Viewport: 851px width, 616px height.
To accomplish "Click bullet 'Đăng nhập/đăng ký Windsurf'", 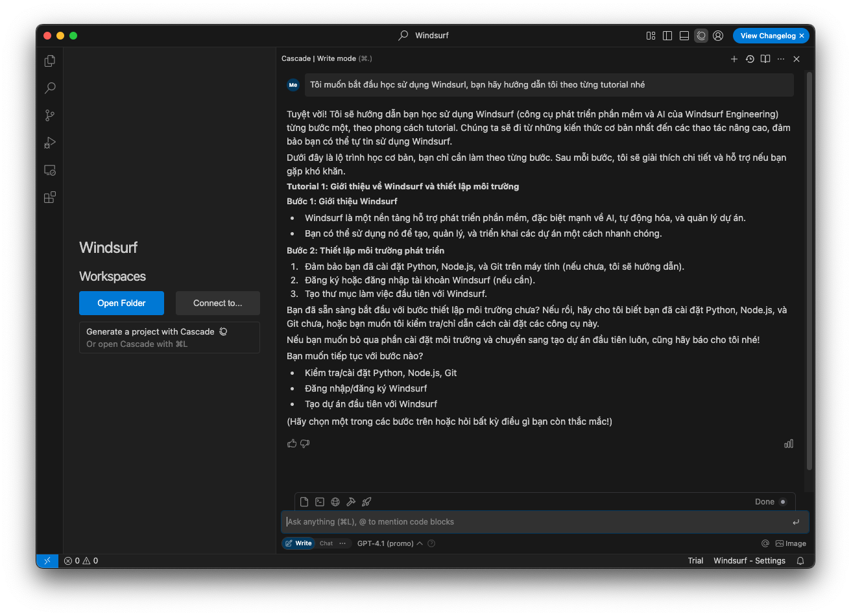I will tap(366, 388).
